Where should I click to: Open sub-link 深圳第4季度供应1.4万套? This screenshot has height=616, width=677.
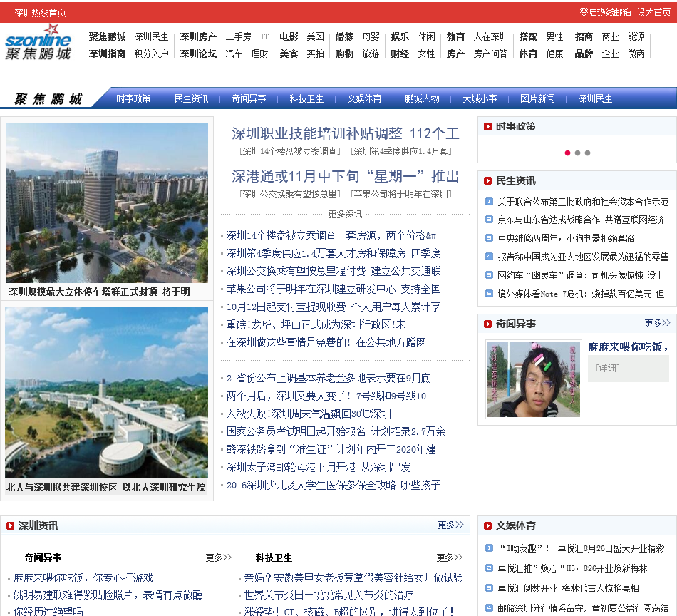tap(401, 151)
